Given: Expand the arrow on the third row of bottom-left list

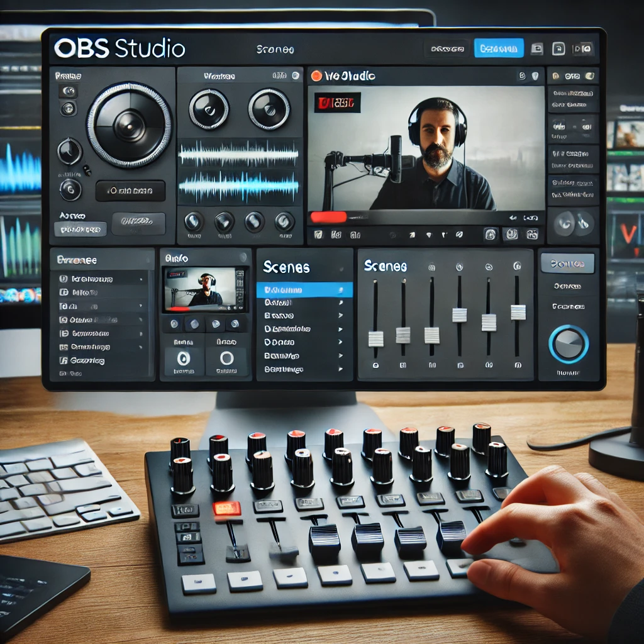Looking at the screenshot, I should 141,306.
